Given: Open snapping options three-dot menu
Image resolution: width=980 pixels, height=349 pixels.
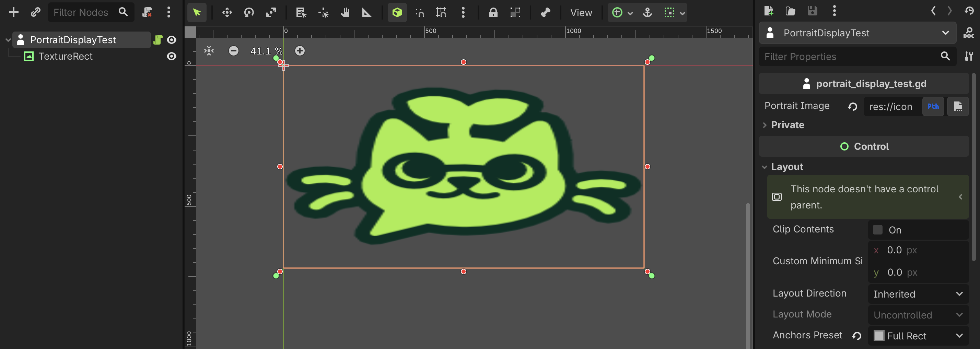Looking at the screenshot, I should pyautogui.click(x=463, y=13).
